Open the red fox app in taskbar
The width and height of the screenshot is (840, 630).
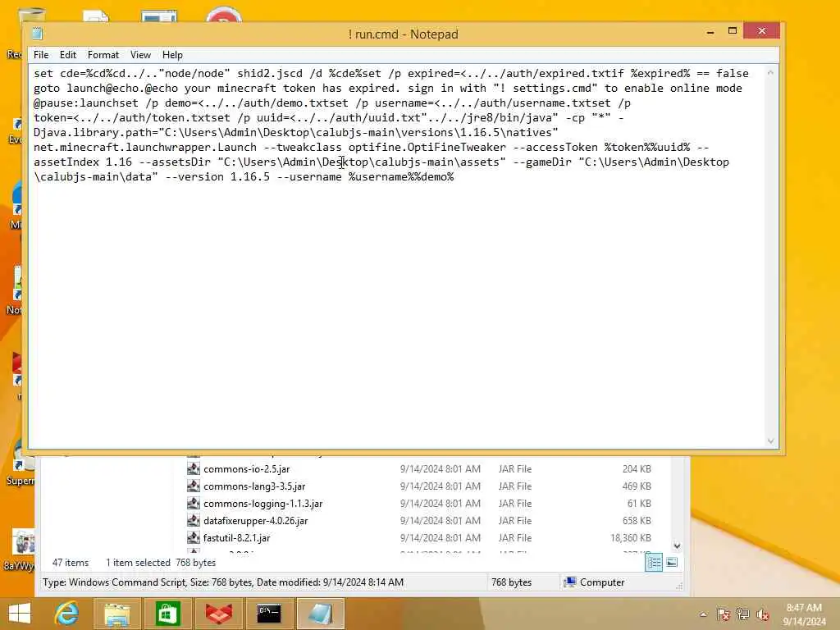(218, 614)
